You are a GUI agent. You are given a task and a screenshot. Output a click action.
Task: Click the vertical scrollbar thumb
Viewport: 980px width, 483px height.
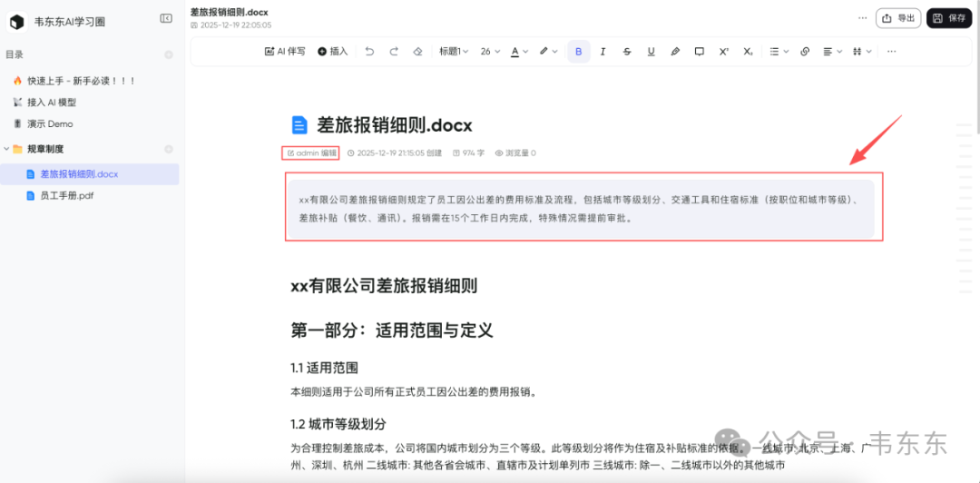pyautogui.click(x=977, y=67)
